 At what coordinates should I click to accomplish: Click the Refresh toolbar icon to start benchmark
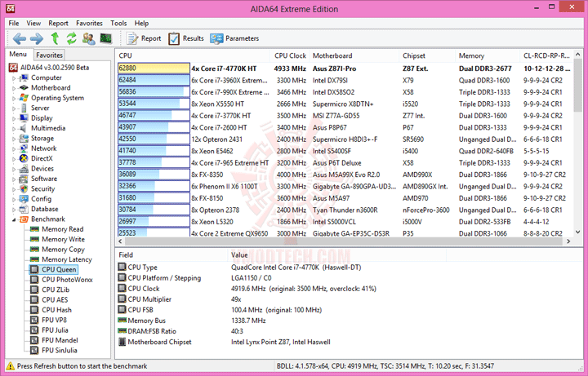72,38
